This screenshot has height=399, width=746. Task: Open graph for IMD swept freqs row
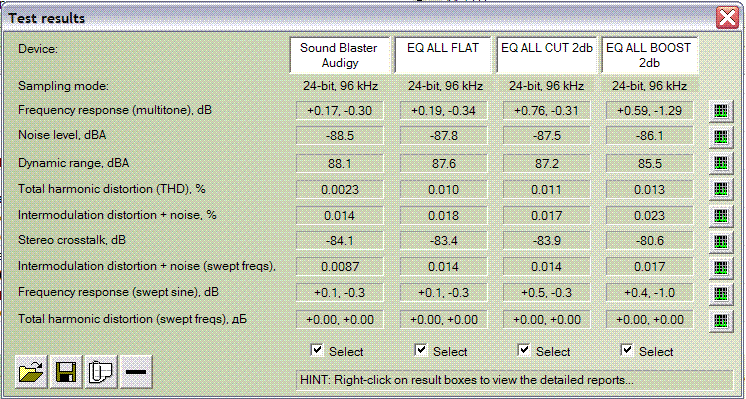pyautogui.click(x=721, y=268)
